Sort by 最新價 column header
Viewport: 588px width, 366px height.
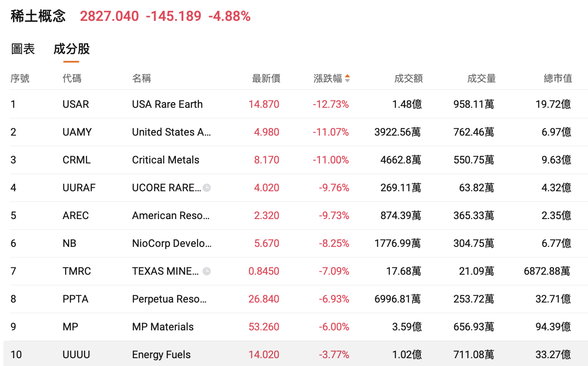point(266,79)
